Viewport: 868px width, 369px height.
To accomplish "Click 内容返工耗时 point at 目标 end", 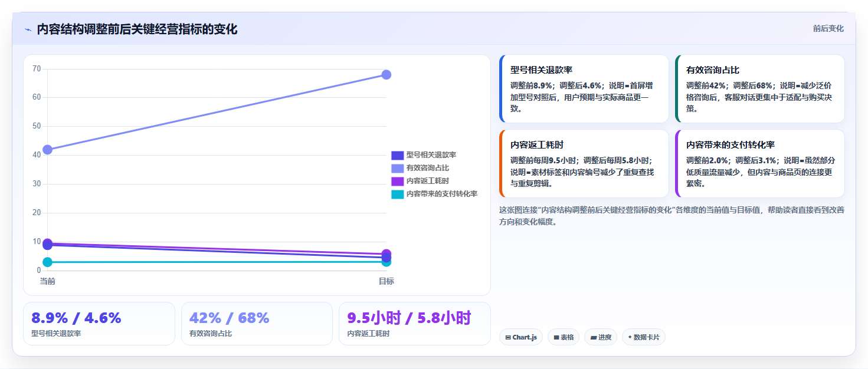I will click(386, 253).
